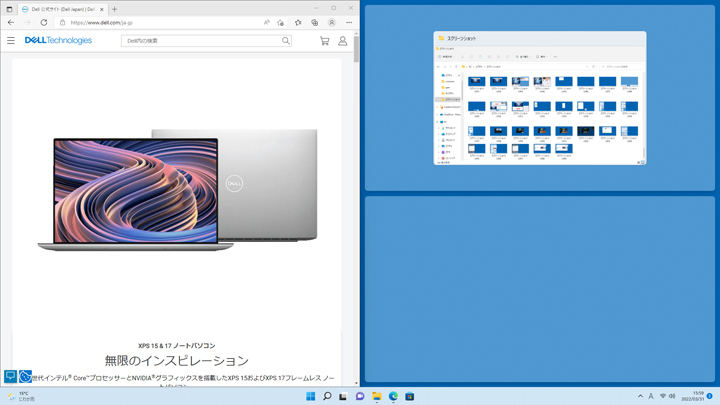Open Microsoft Store from the taskbar
The width and height of the screenshot is (720, 405).
[x=410, y=396]
